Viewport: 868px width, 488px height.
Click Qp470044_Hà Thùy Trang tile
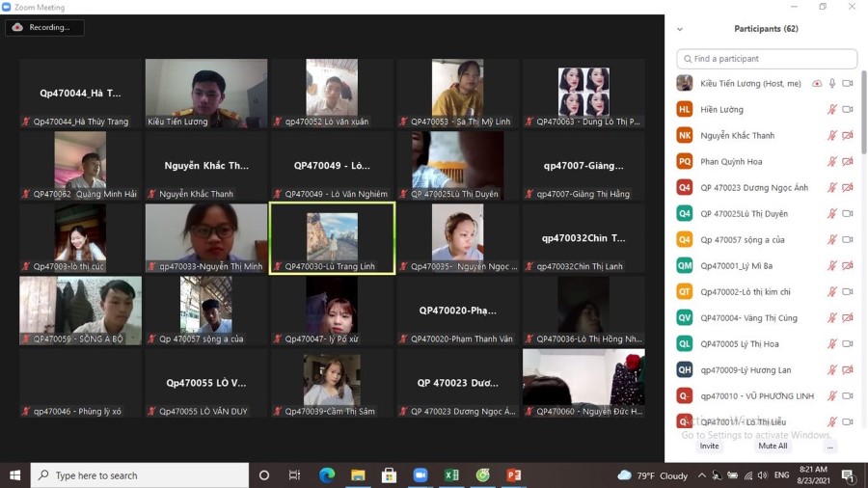pos(80,94)
